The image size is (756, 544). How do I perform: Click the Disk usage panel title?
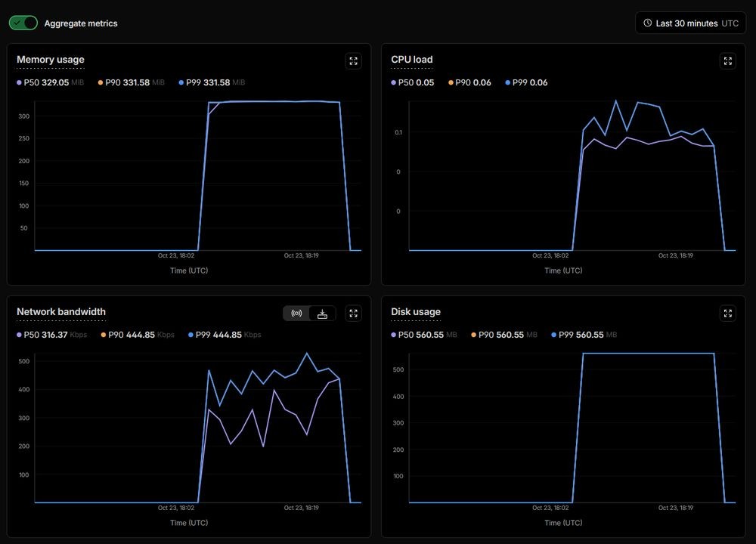point(416,312)
